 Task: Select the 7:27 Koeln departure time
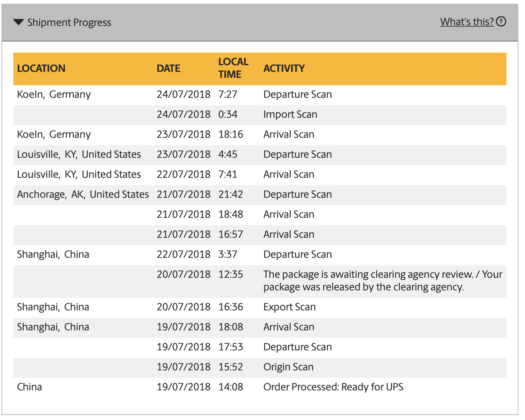pos(227,94)
